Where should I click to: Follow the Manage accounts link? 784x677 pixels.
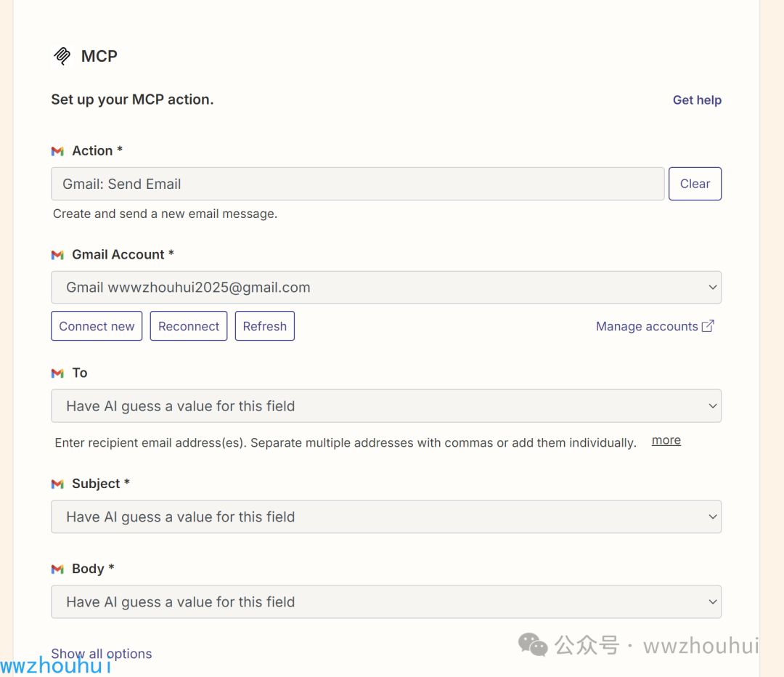tap(647, 326)
